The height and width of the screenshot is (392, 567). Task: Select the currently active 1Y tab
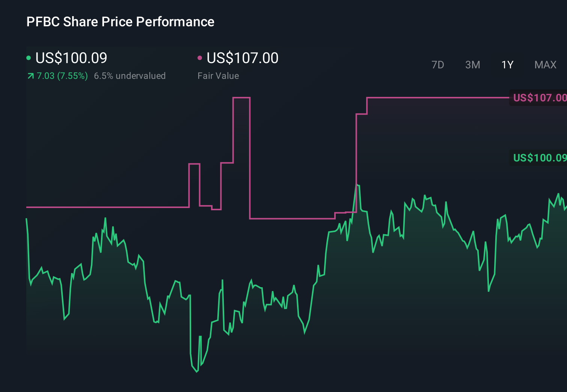tap(507, 65)
